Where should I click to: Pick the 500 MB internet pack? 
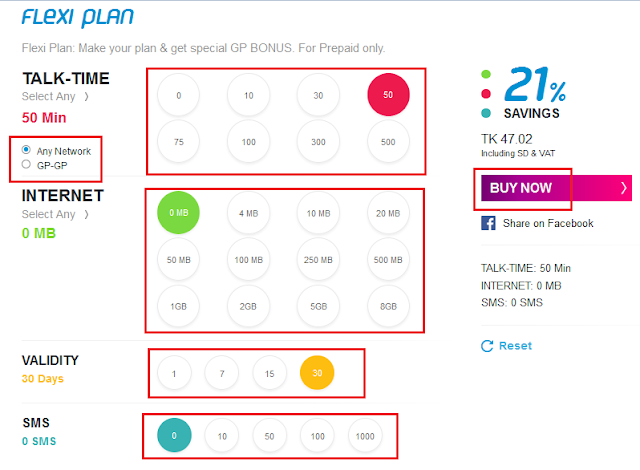(x=388, y=259)
